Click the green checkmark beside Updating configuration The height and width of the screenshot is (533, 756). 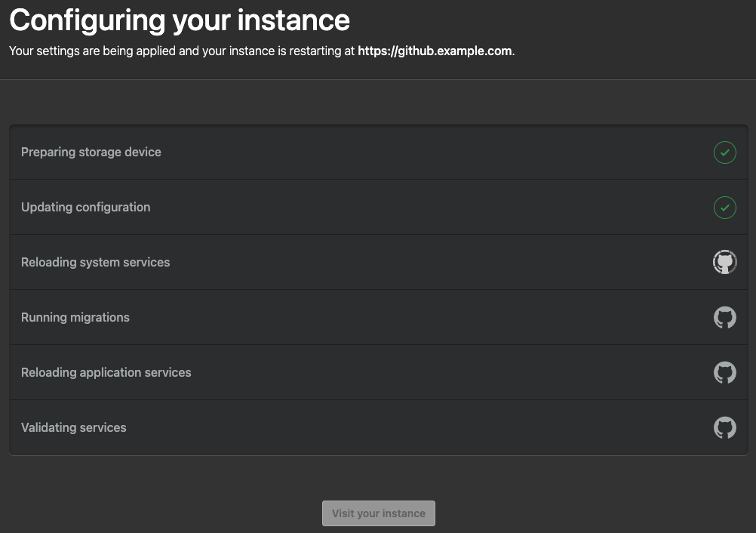pyautogui.click(x=724, y=207)
